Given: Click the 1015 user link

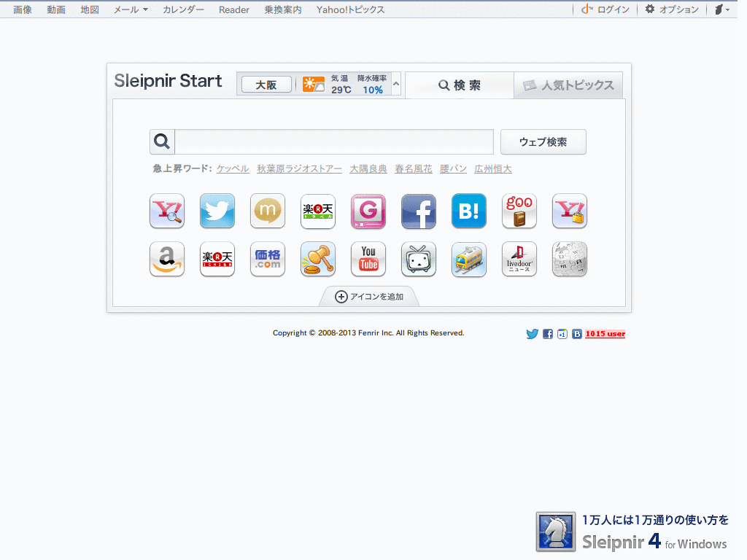Looking at the screenshot, I should pyautogui.click(x=605, y=334).
